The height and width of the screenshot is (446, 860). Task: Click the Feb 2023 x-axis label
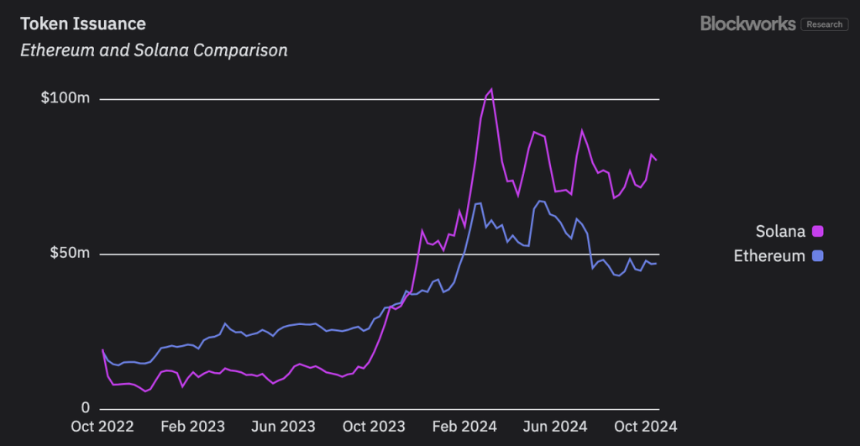(193, 426)
